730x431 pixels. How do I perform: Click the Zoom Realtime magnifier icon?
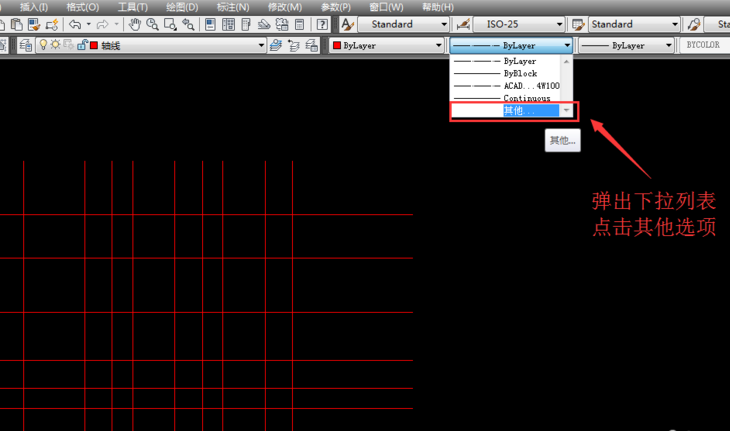[153, 24]
